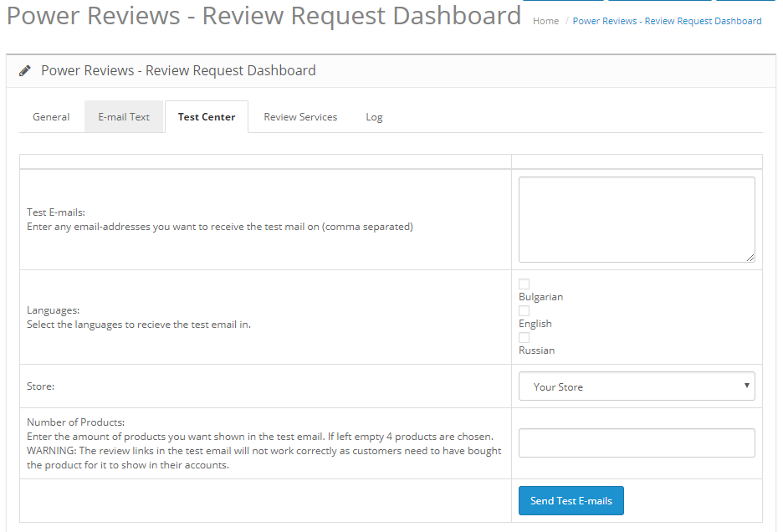The image size is (783, 532).
Task: Click the Send Test E-mails button
Action: point(571,500)
